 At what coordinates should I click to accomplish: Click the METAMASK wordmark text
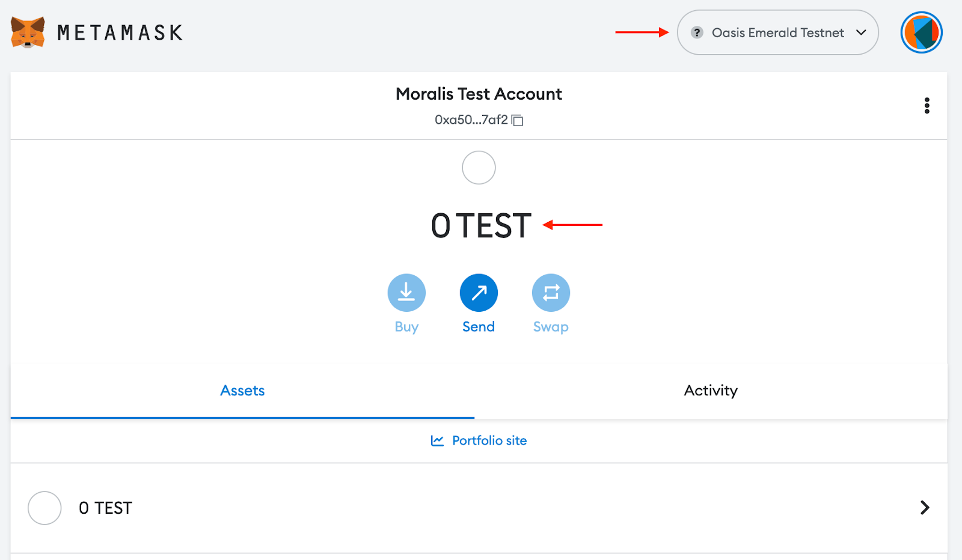[120, 32]
